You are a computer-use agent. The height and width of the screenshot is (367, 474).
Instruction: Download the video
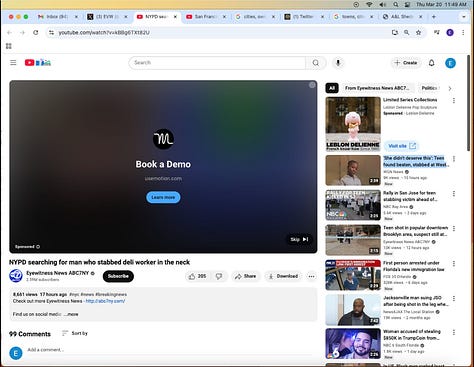pos(284,276)
